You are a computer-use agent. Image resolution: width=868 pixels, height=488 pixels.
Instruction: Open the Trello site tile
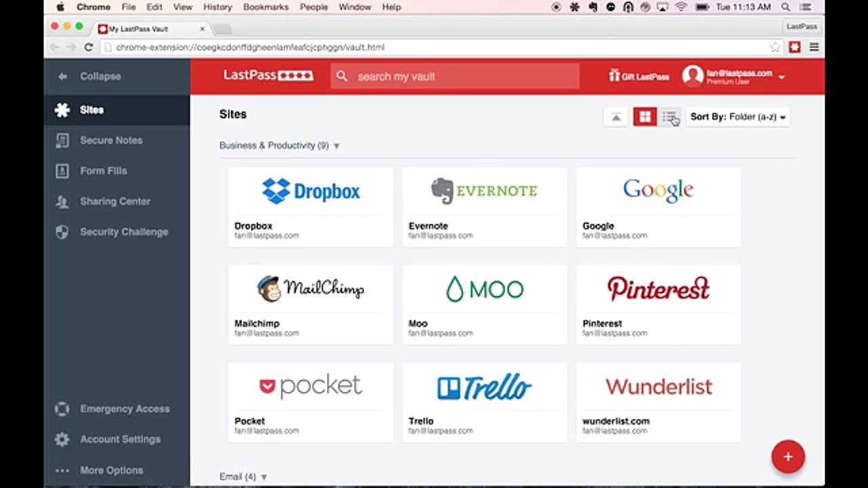click(485, 403)
